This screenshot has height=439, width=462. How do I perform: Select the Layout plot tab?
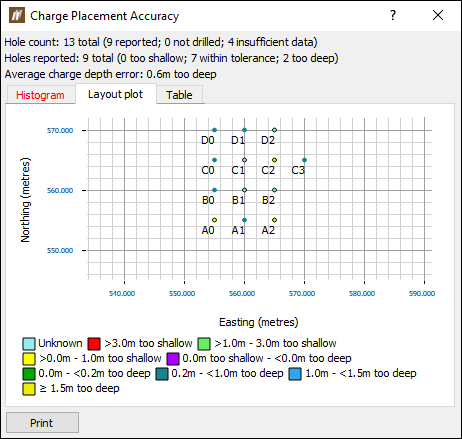(x=115, y=94)
